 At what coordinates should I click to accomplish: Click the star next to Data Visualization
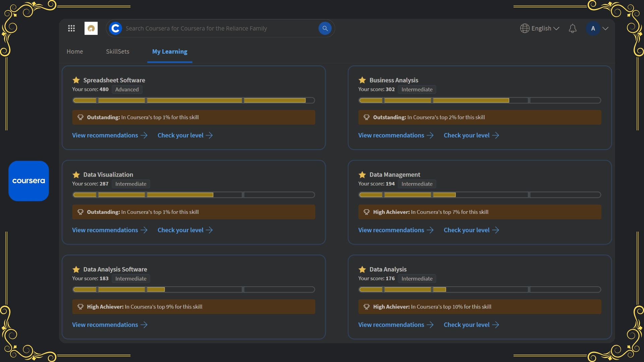76,175
